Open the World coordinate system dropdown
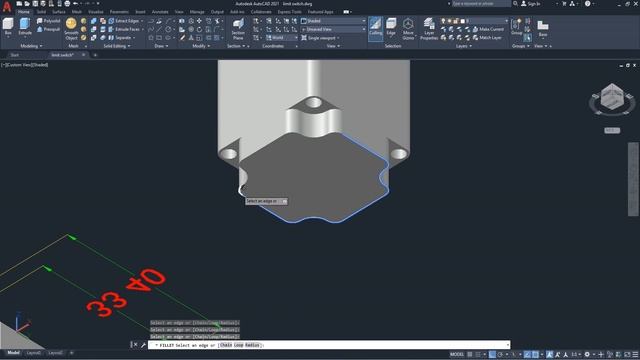 (x=282, y=38)
